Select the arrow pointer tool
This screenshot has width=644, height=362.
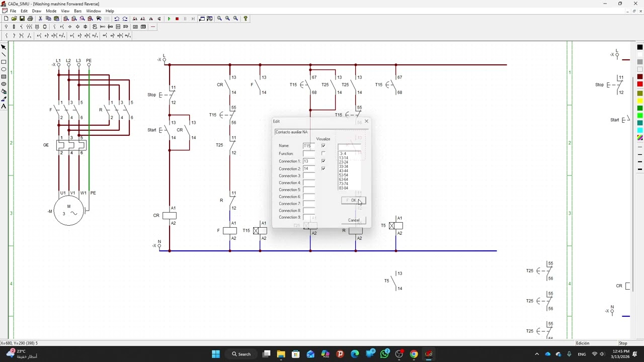pos(4,47)
